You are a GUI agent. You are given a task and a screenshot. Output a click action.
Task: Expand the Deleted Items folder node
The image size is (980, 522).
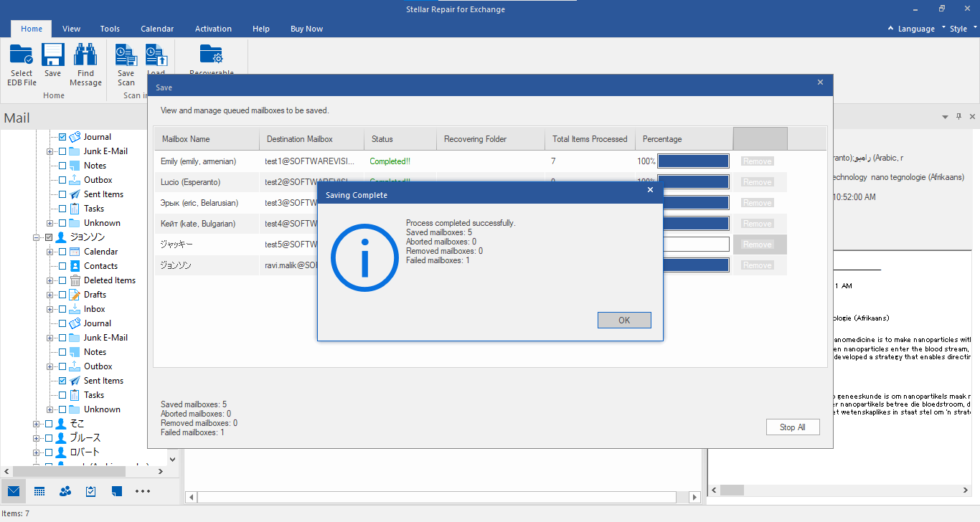(x=50, y=280)
